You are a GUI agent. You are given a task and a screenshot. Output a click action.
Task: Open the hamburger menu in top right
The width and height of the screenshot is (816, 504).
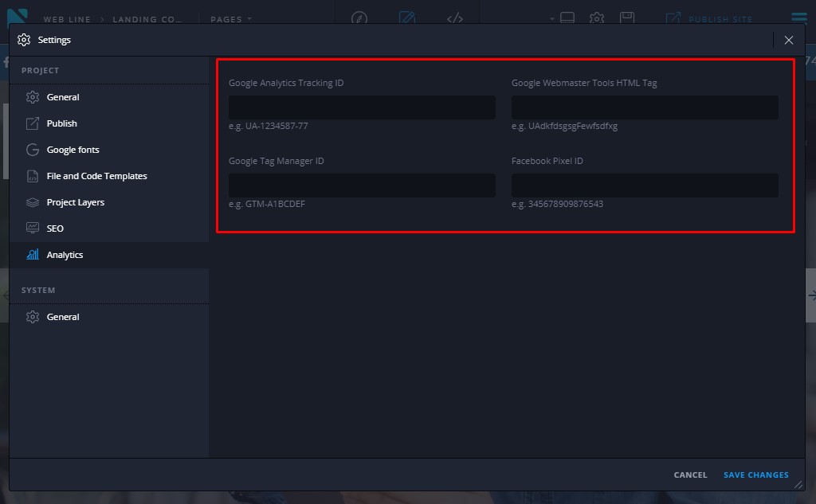pyautogui.click(x=798, y=18)
